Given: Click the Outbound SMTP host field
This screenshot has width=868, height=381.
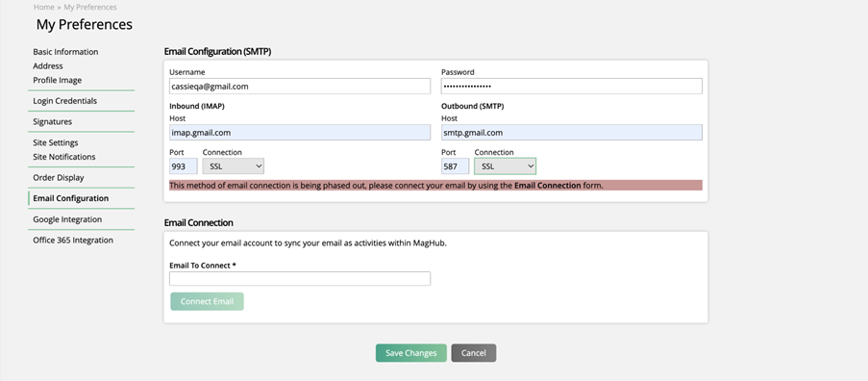Looking at the screenshot, I should point(571,133).
